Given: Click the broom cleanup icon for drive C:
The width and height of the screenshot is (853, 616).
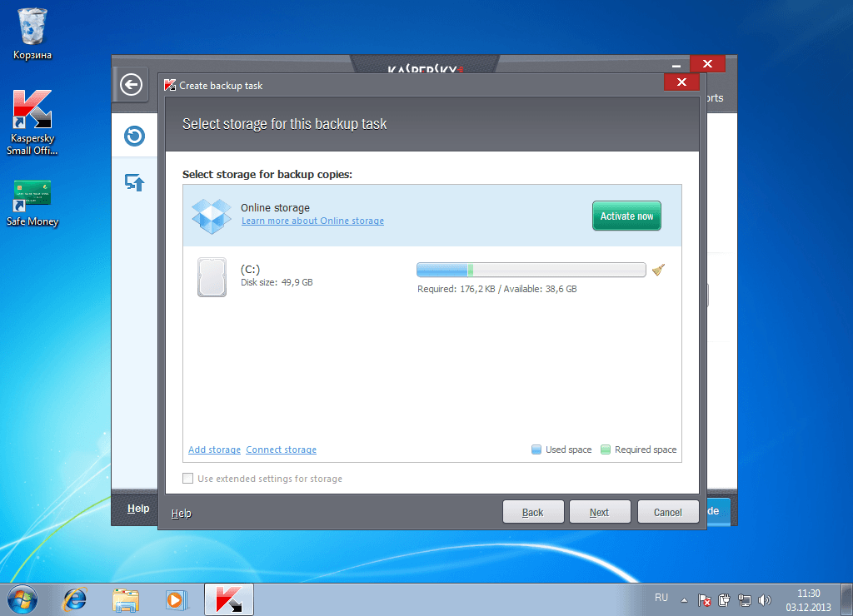Looking at the screenshot, I should click(x=658, y=270).
